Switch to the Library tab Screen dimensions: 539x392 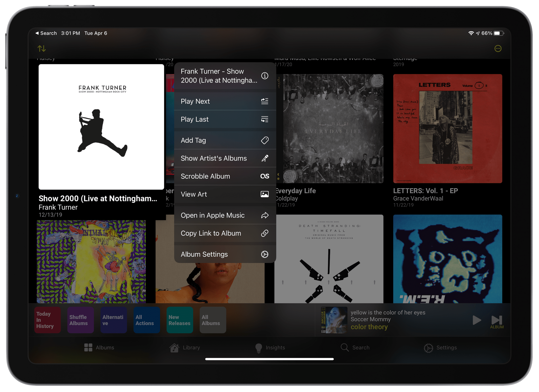click(185, 348)
